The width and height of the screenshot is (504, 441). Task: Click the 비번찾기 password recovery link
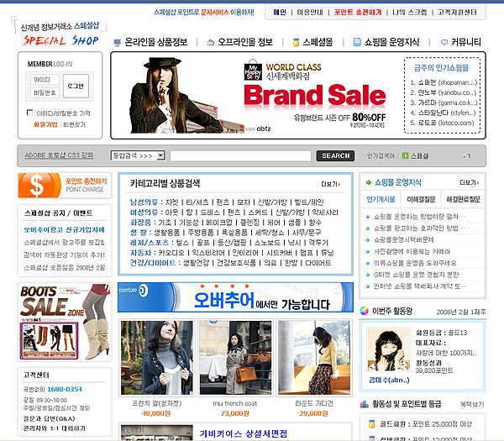click(74, 124)
